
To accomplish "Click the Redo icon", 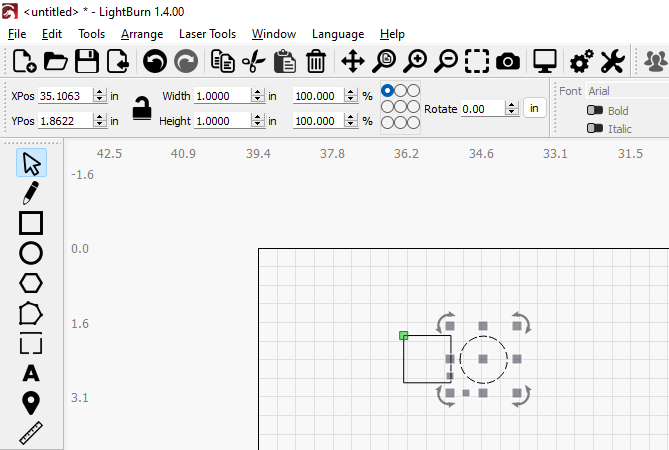I will pos(186,61).
